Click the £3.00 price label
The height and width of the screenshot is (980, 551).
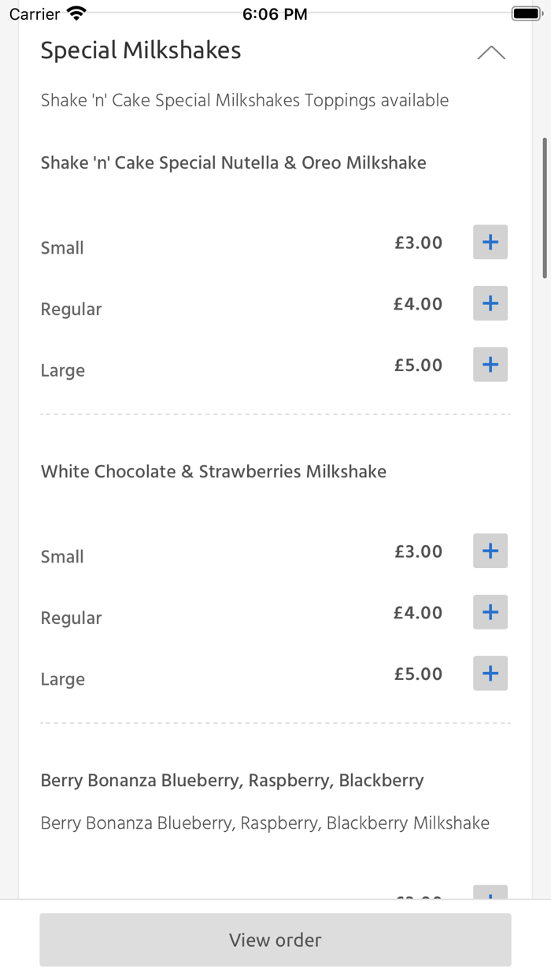[418, 242]
